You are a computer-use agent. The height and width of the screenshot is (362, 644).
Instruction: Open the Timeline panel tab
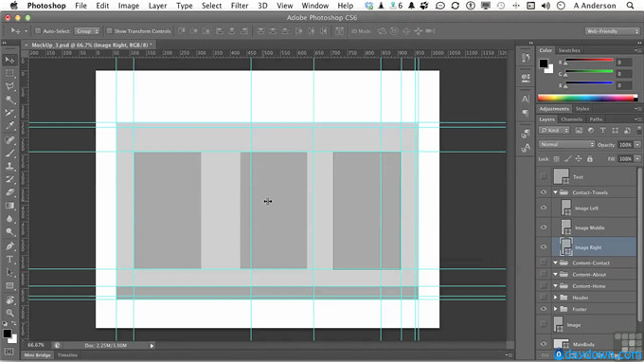point(67,355)
